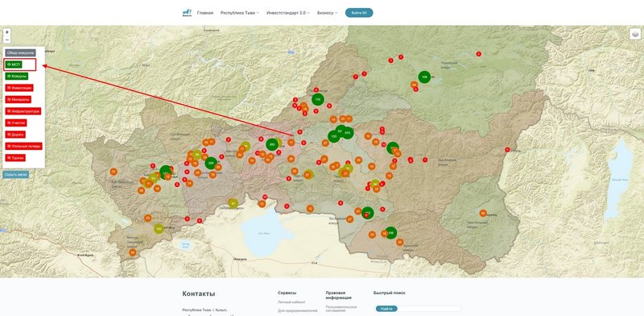Toggle the Участки layer
The height and width of the screenshot is (316, 644).
click(16, 123)
